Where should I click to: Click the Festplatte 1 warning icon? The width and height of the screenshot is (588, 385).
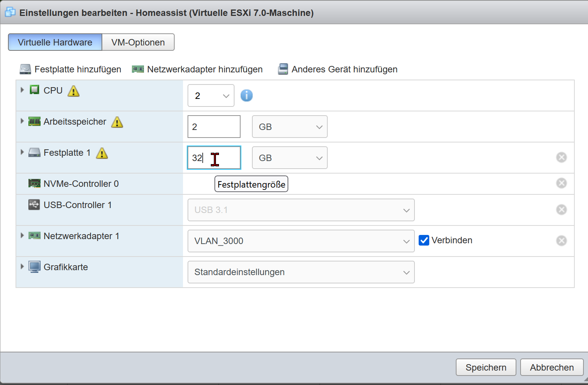pyautogui.click(x=102, y=153)
